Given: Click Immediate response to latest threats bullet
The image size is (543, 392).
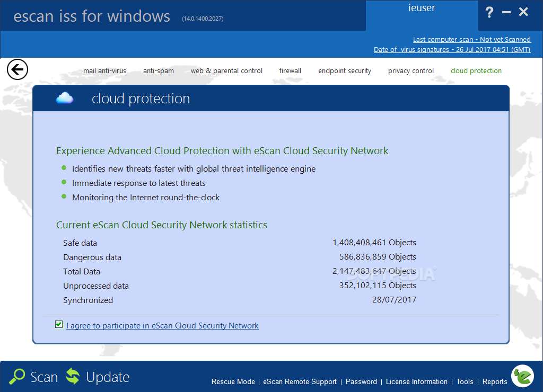Looking at the screenshot, I should point(139,183).
